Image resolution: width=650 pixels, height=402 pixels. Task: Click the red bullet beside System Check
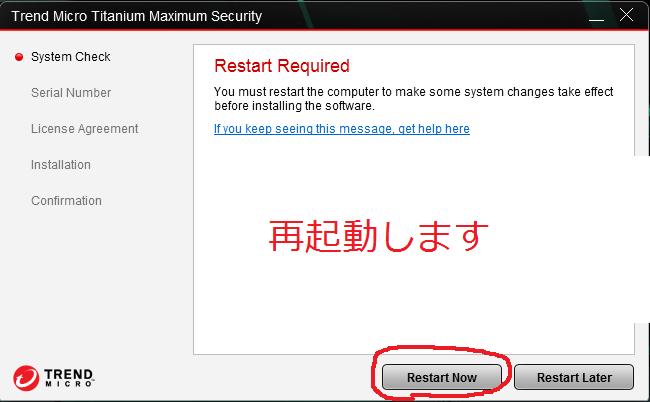[19, 57]
